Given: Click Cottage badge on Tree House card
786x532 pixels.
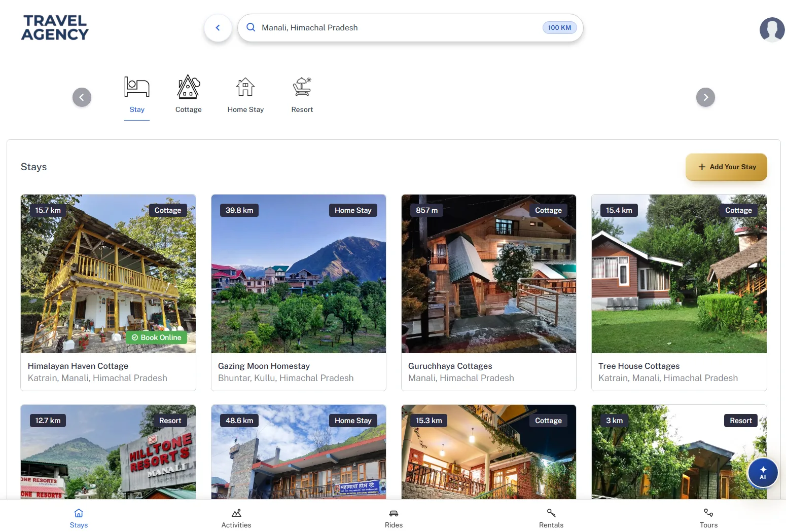Looking at the screenshot, I should click(x=738, y=210).
